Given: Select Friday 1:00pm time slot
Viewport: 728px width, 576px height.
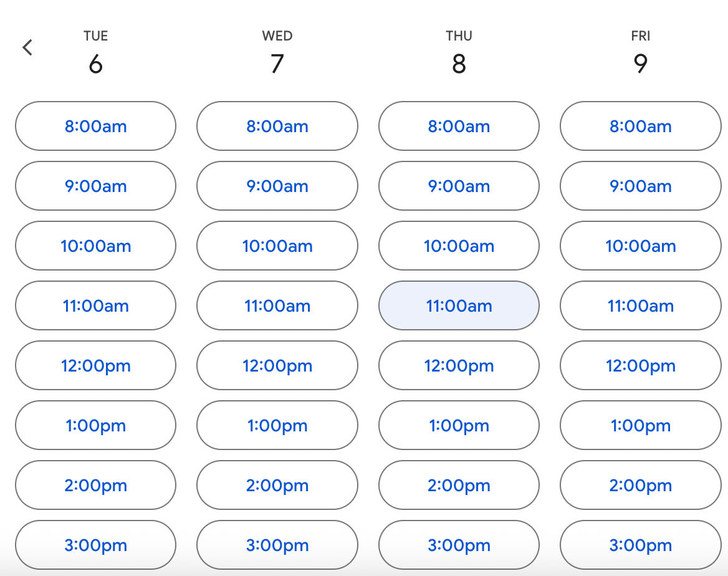Looking at the screenshot, I should click(x=640, y=425).
